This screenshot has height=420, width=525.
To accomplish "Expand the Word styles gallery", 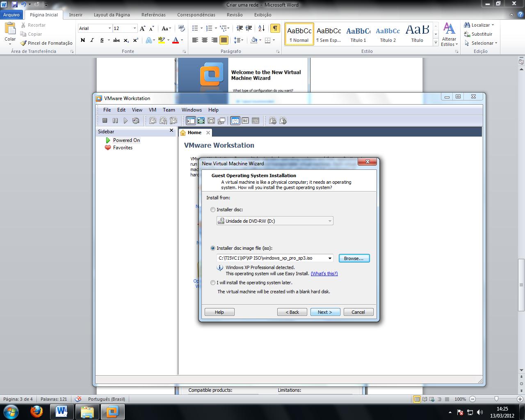I will tap(436, 42).
